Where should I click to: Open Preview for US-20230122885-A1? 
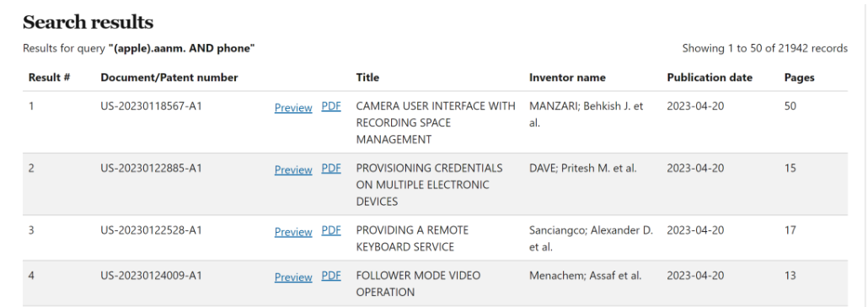[x=292, y=170]
